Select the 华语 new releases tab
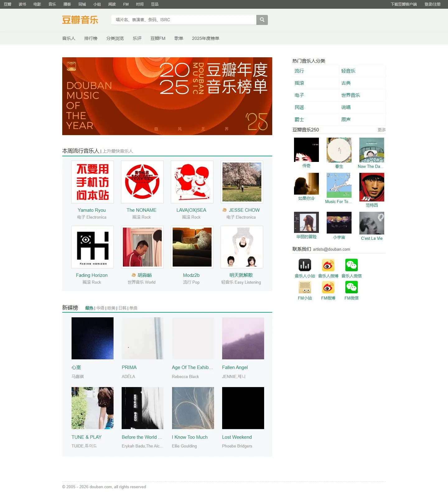The image size is (448, 492). pos(100,308)
